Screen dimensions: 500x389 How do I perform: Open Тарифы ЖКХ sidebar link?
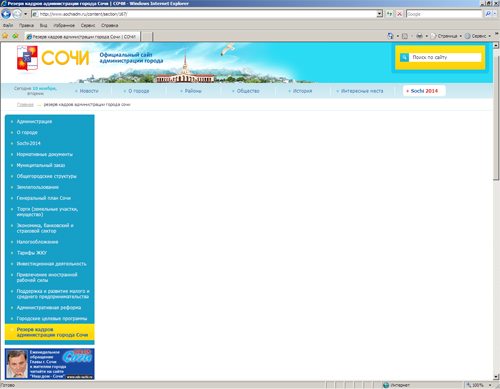tap(32, 253)
